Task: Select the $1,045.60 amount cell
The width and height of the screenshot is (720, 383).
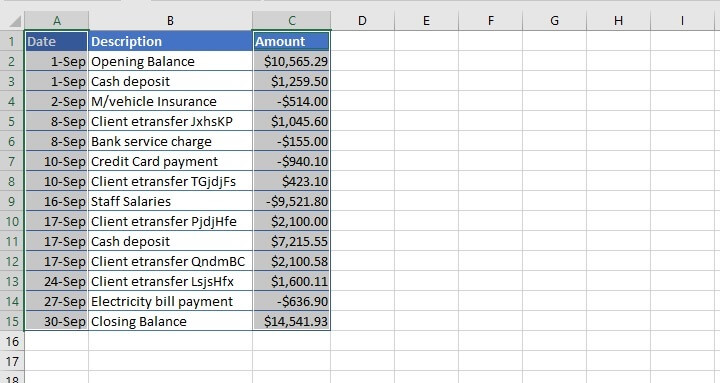Action: (x=292, y=121)
